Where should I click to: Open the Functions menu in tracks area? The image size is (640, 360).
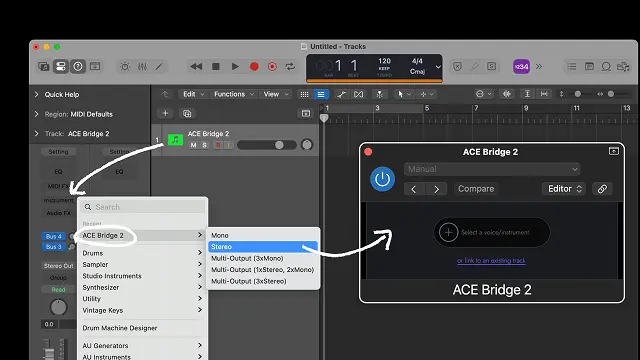click(233, 94)
